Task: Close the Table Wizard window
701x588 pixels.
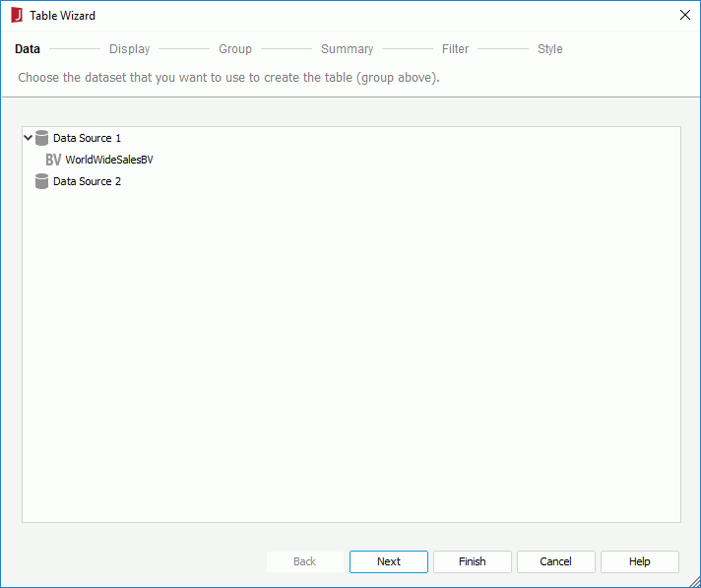Action: 685,15
